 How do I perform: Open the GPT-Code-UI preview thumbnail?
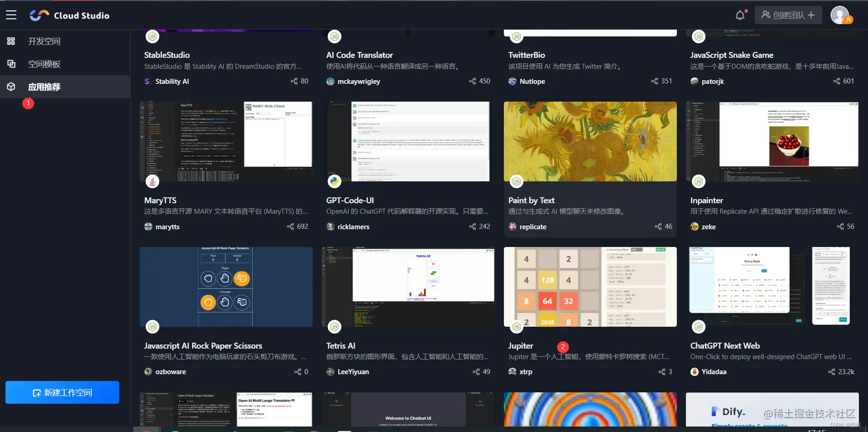(x=408, y=141)
